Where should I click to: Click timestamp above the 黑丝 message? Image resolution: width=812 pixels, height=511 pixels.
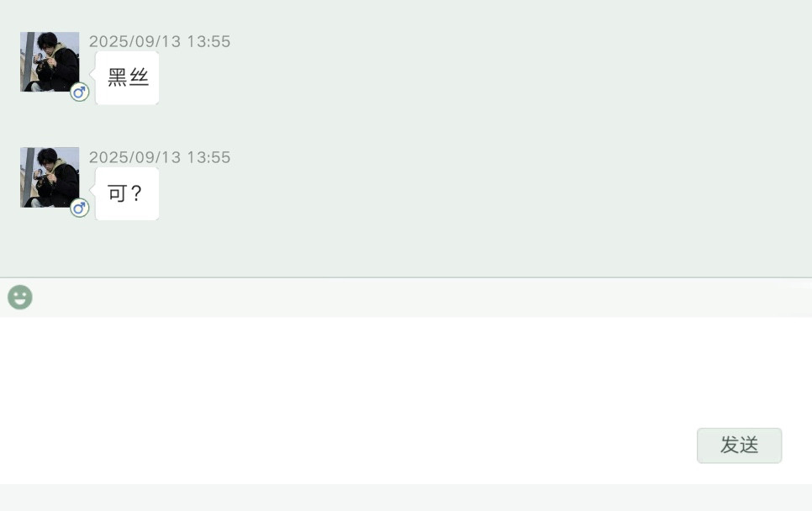(160, 41)
